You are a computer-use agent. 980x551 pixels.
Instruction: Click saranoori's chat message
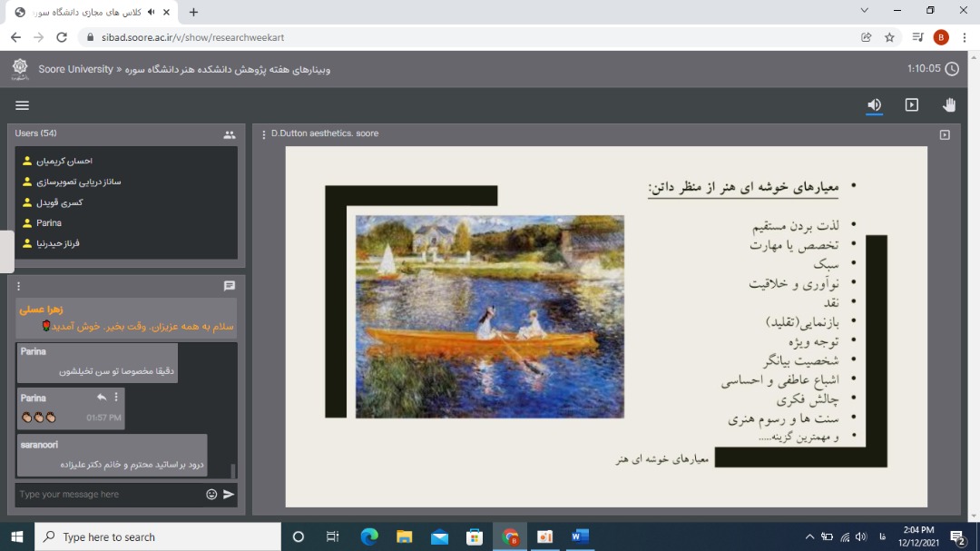[112, 456]
